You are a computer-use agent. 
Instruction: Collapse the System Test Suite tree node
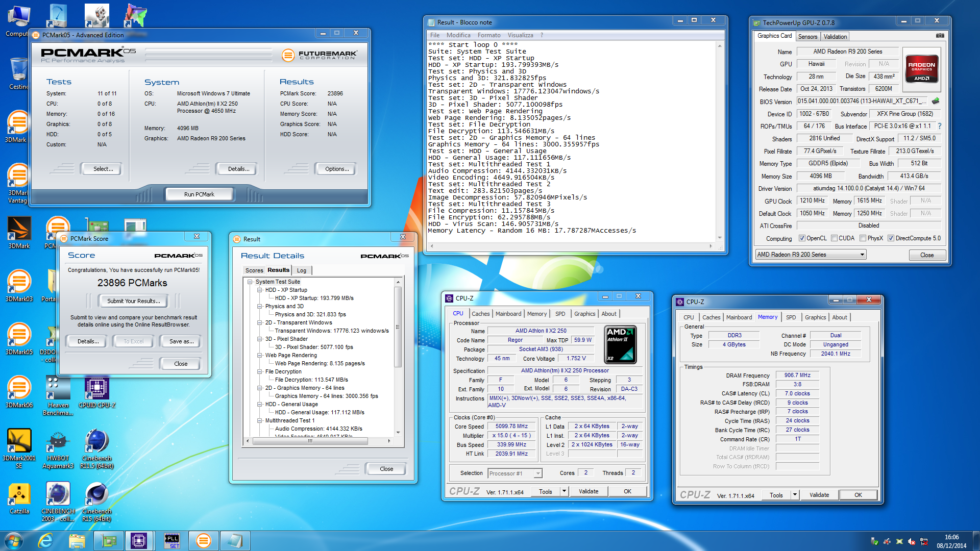[x=250, y=282]
